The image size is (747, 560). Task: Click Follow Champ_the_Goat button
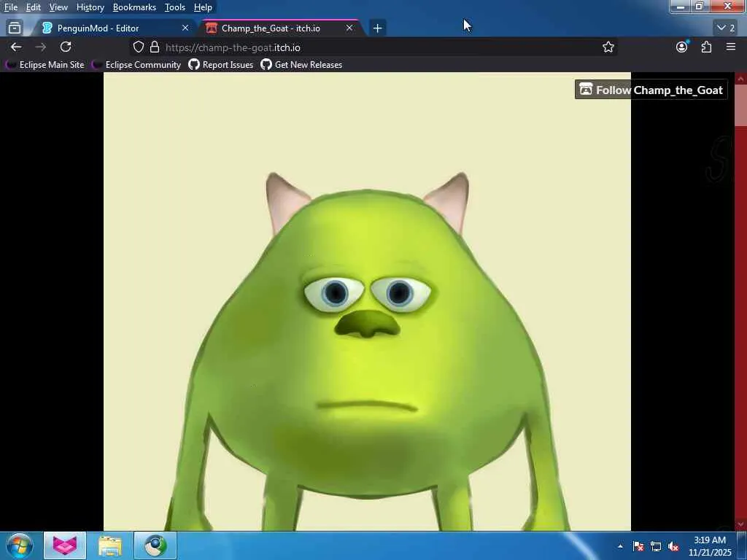pyautogui.click(x=651, y=90)
